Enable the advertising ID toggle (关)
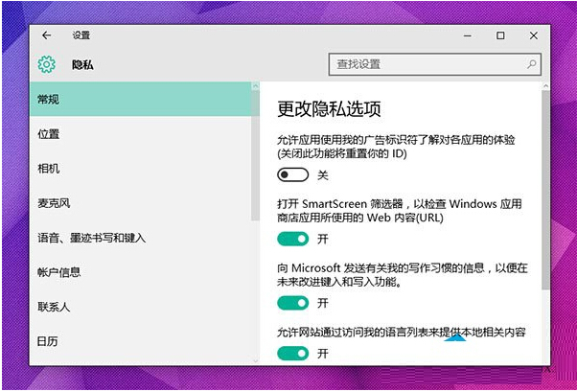Image resolution: width=577 pixels, height=392 pixels. [x=293, y=174]
